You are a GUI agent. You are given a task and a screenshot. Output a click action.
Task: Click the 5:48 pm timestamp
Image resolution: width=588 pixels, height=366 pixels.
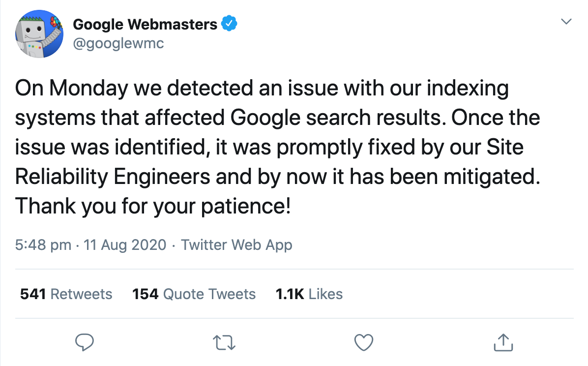coord(43,245)
